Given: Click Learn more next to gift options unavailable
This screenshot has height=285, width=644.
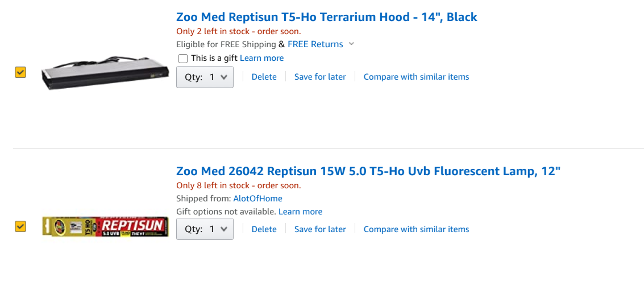Looking at the screenshot, I should [300, 212].
